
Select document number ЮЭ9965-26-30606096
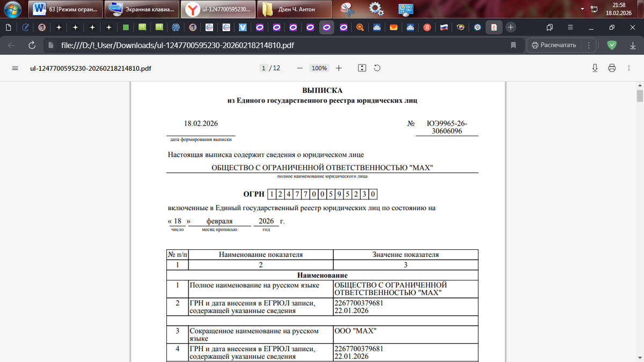click(x=447, y=127)
